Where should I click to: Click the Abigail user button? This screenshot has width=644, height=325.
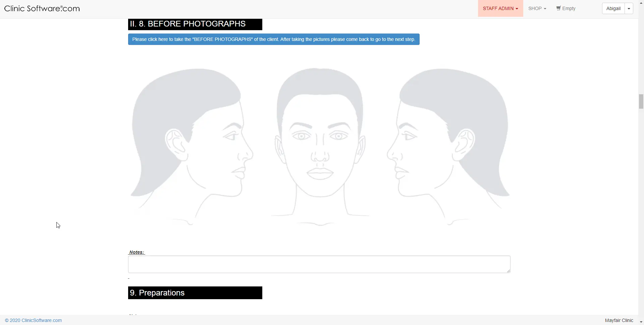pyautogui.click(x=613, y=8)
